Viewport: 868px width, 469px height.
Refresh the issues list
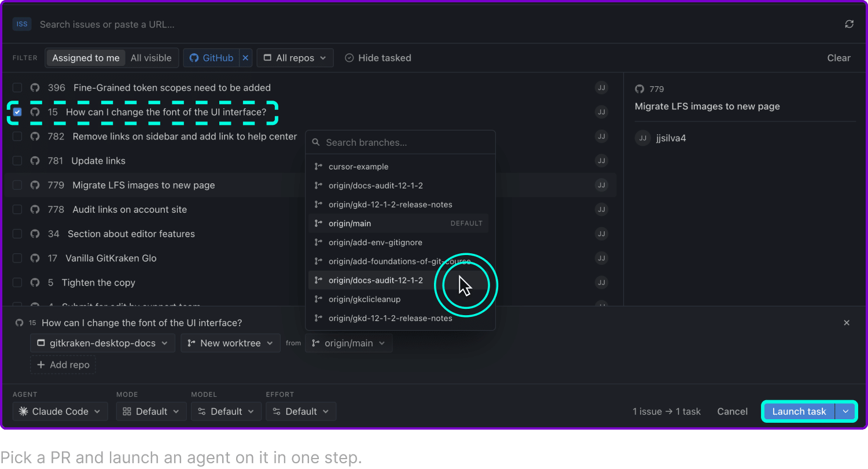(x=849, y=24)
